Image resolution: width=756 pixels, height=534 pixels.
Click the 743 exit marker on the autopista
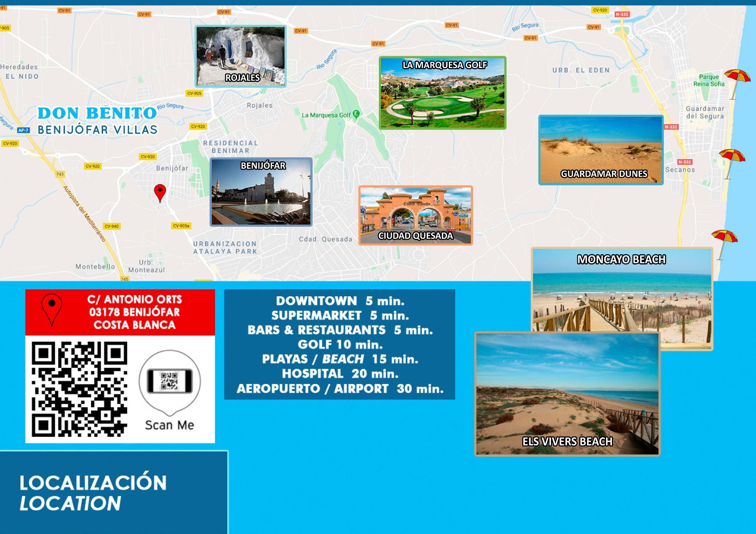pos(60,174)
